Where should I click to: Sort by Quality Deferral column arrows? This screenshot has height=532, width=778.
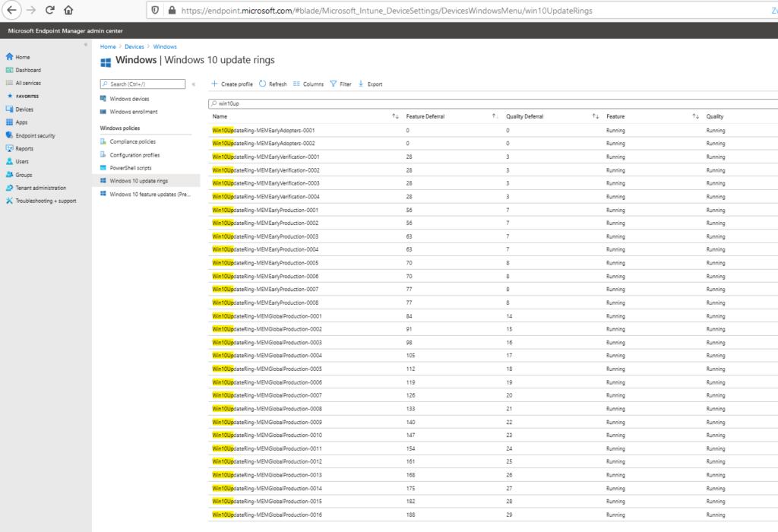point(596,116)
